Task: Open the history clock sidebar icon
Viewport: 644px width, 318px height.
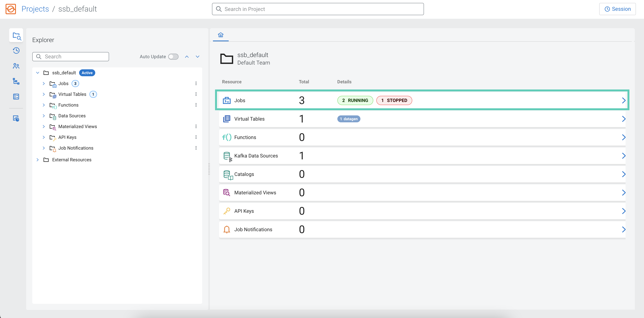Action: click(16, 51)
